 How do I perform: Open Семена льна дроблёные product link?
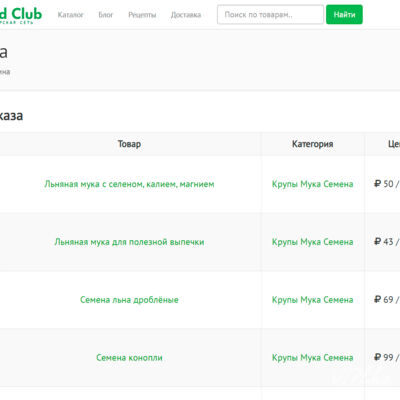129,300
